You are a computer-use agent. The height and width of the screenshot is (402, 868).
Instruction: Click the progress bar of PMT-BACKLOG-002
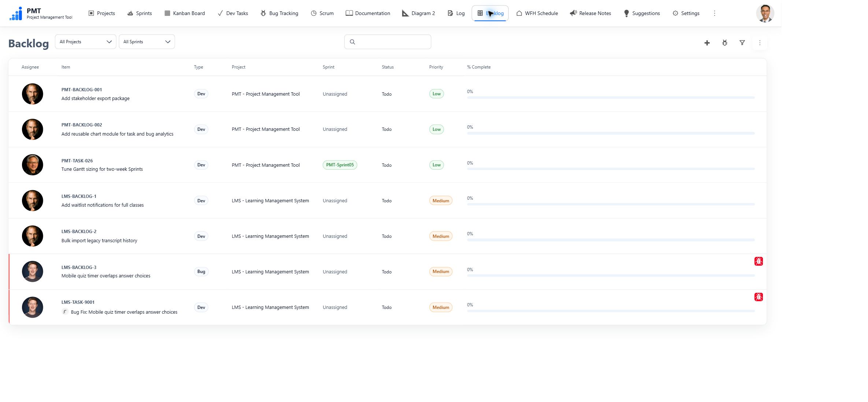pyautogui.click(x=611, y=133)
